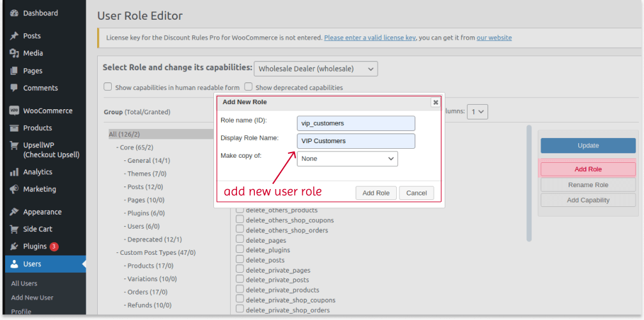Select the Core (65/2) group
This screenshot has width=644, height=320.
coord(135,147)
